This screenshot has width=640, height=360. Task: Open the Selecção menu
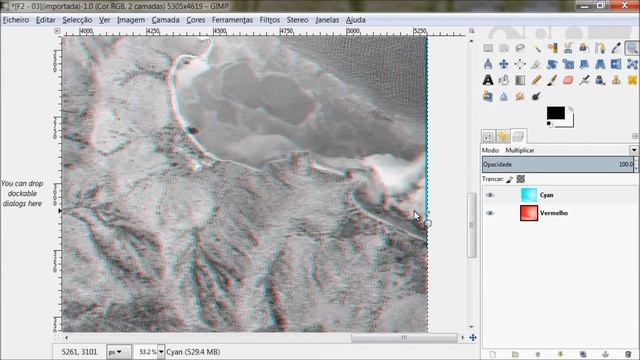[77, 20]
